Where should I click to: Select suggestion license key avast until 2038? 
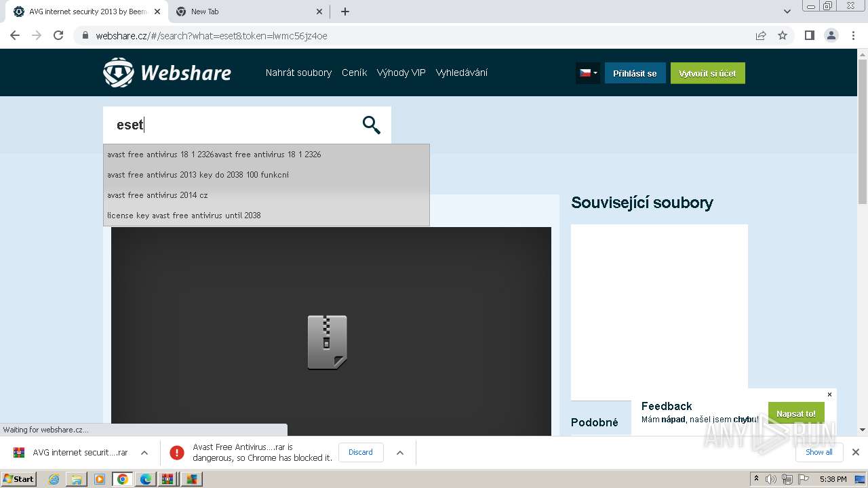pos(266,216)
